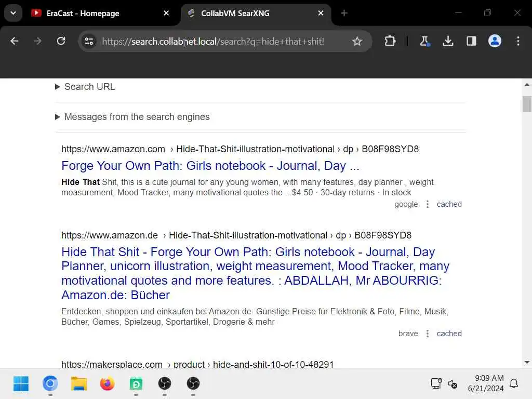Viewport: 532px width, 399px height.
Task: Click the page scrollbar thumb
Action: pyautogui.click(x=527, y=104)
